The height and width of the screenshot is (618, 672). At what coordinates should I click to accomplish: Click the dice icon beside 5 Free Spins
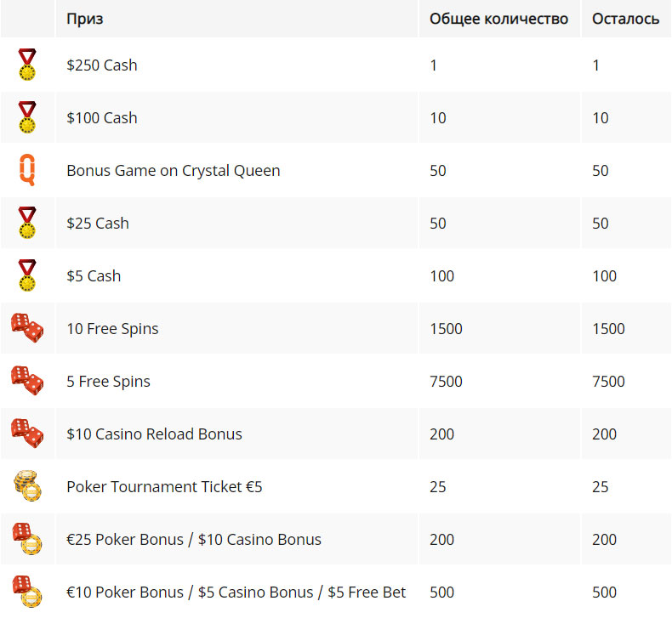[27, 381]
